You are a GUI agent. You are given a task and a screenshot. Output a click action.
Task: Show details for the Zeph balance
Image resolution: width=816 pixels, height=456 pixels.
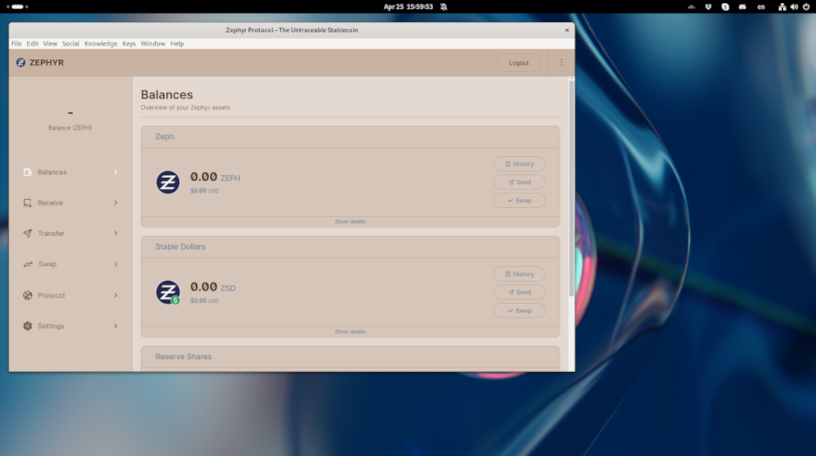click(x=350, y=222)
